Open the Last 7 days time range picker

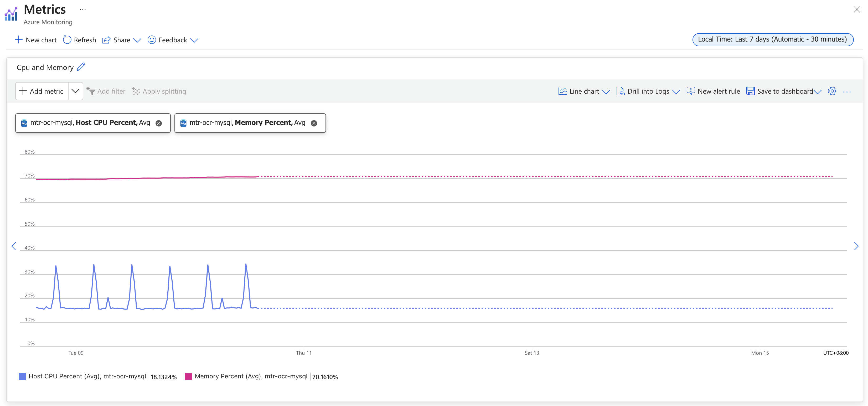(x=772, y=39)
